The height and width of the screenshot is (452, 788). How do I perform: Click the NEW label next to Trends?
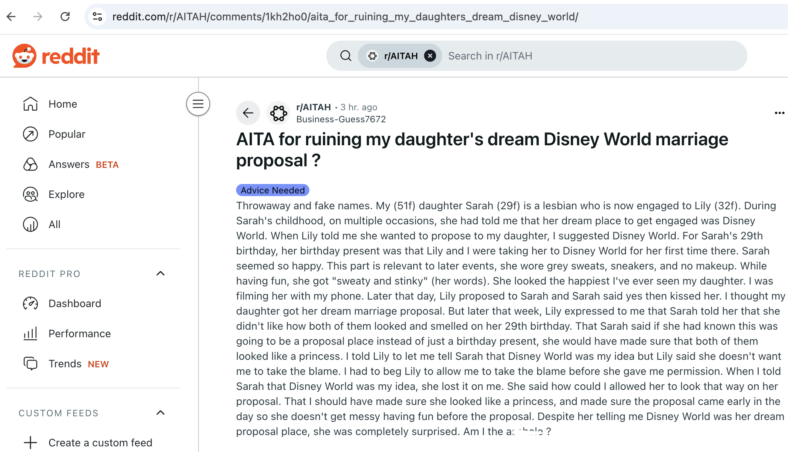(x=98, y=364)
